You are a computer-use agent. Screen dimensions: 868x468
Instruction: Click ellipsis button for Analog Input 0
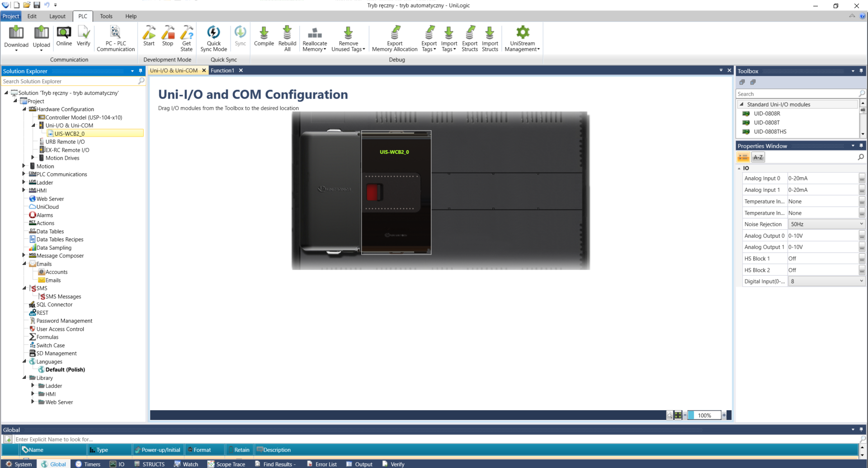(862, 179)
